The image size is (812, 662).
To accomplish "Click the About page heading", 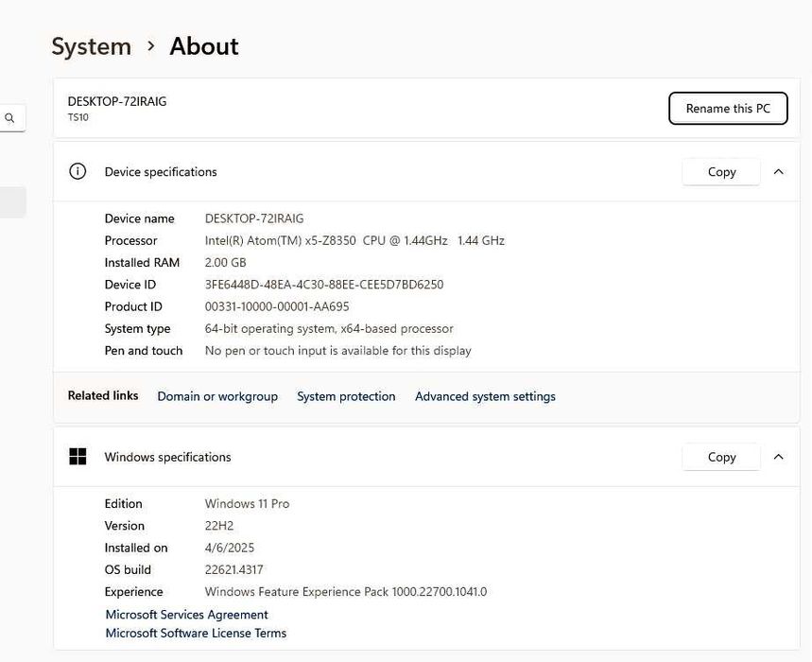I will click(x=204, y=46).
